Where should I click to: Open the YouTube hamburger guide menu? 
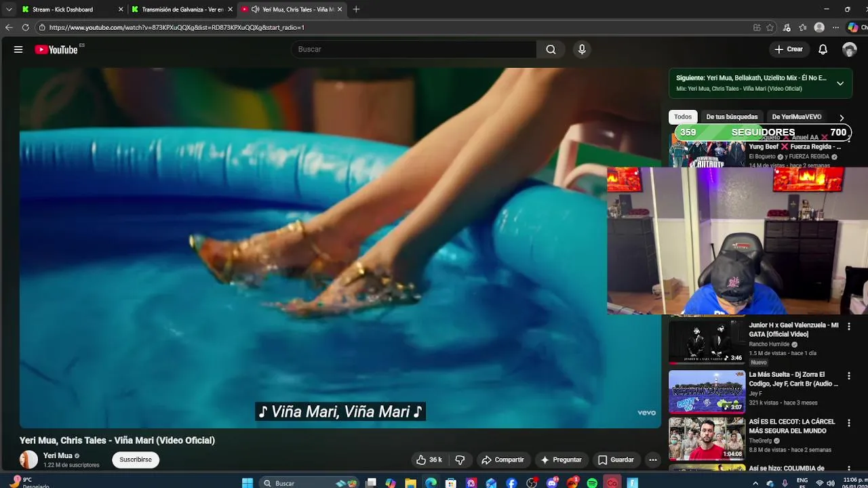point(18,49)
